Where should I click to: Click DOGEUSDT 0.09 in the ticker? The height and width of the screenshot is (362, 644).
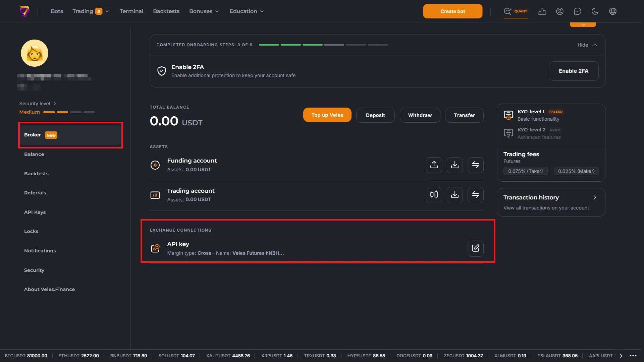coord(414,356)
